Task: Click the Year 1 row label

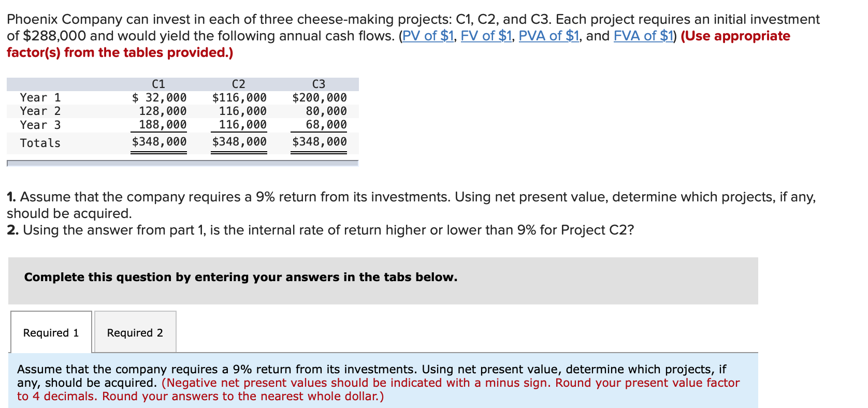Action: point(40,97)
